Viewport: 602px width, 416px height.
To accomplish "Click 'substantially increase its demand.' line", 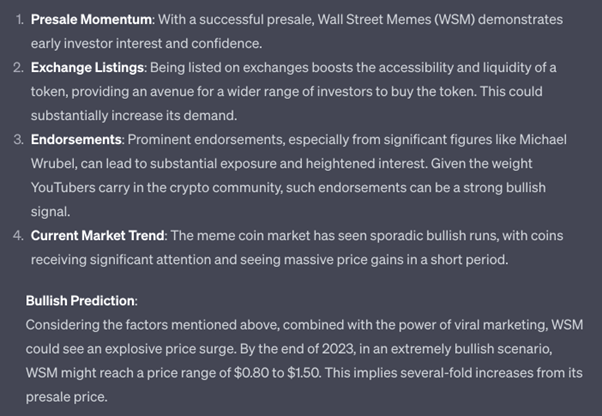I will 134,116.
